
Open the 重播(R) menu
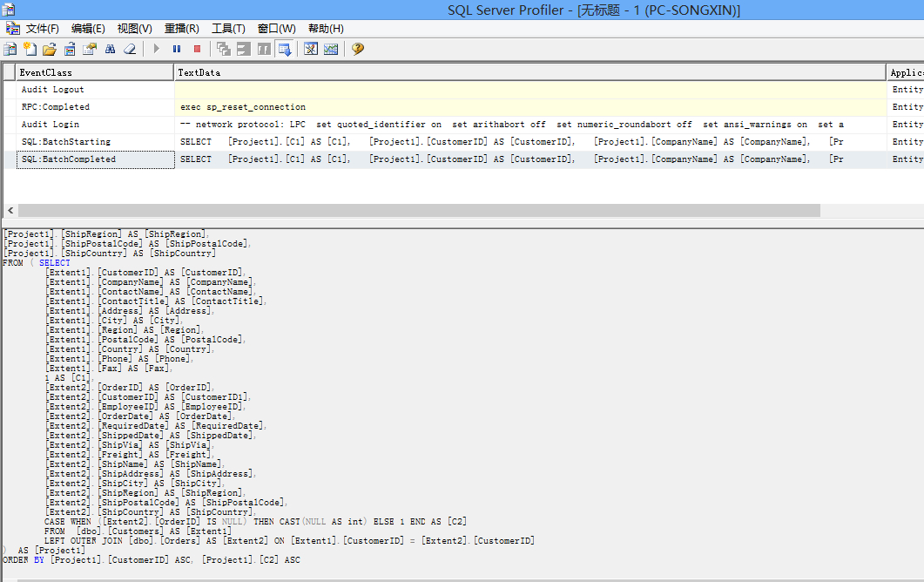(181, 28)
